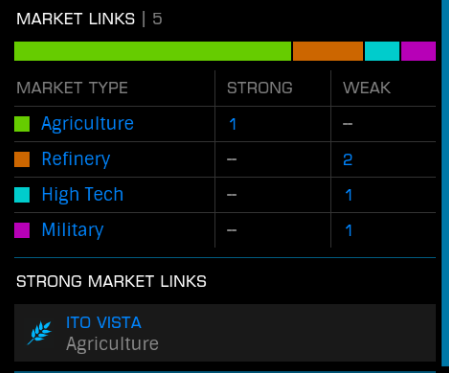Click the green Agriculture legend square

tap(22, 124)
